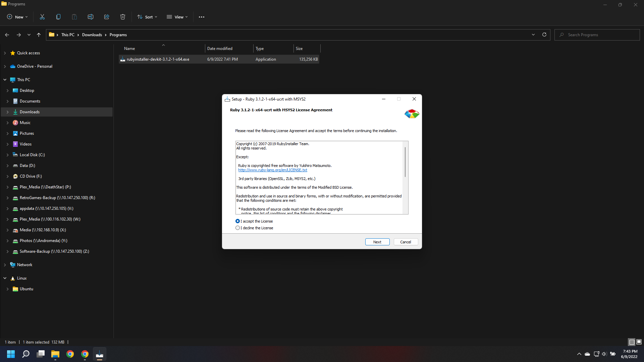Click Search Programs input box

pos(597,35)
